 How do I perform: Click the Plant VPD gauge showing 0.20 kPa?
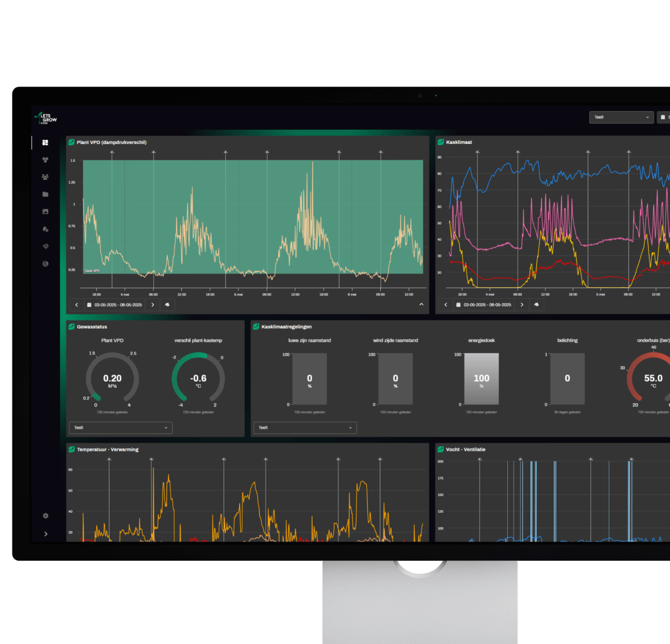point(112,379)
